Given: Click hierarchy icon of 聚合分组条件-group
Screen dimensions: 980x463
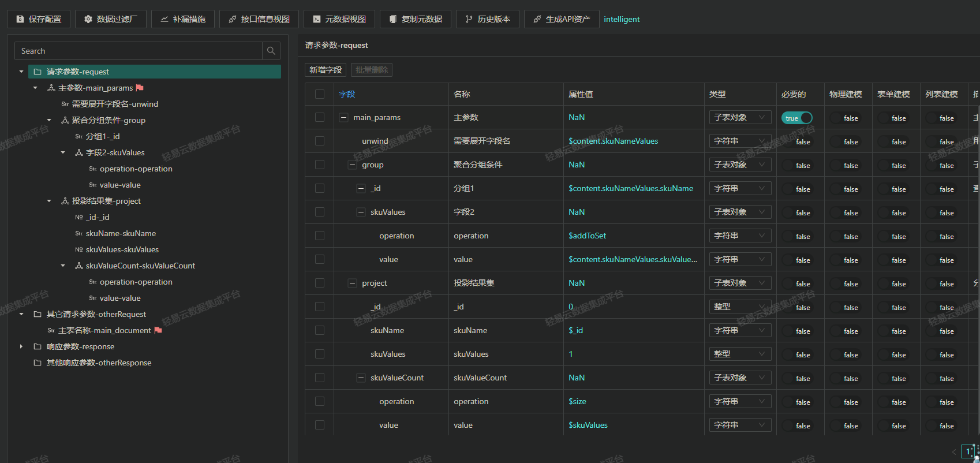Looking at the screenshot, I should (65, 120).
